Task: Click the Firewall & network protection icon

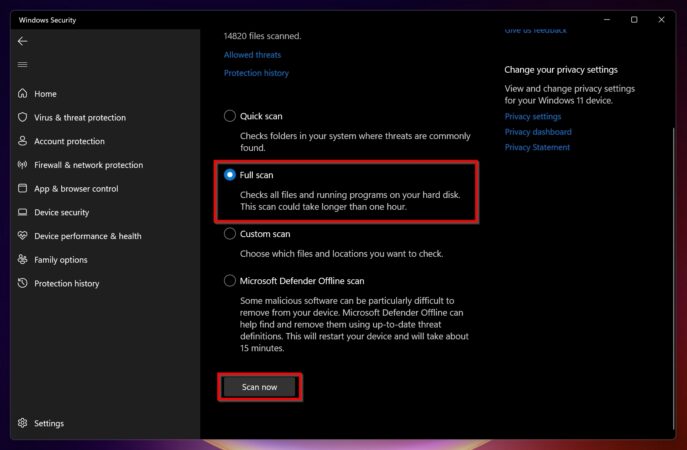Action: tap(23, 165)
